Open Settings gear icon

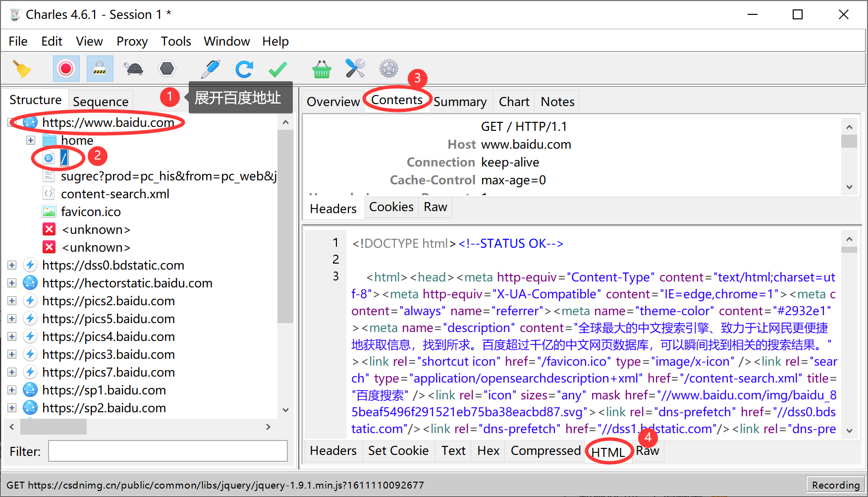point(389,68)
